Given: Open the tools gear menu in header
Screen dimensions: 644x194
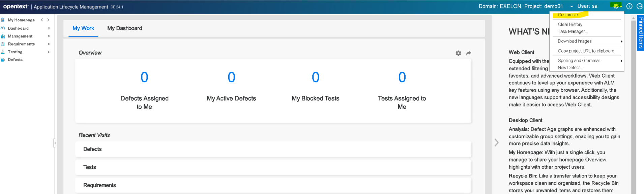Looking at the screenshot, I should tap(616, 6).
